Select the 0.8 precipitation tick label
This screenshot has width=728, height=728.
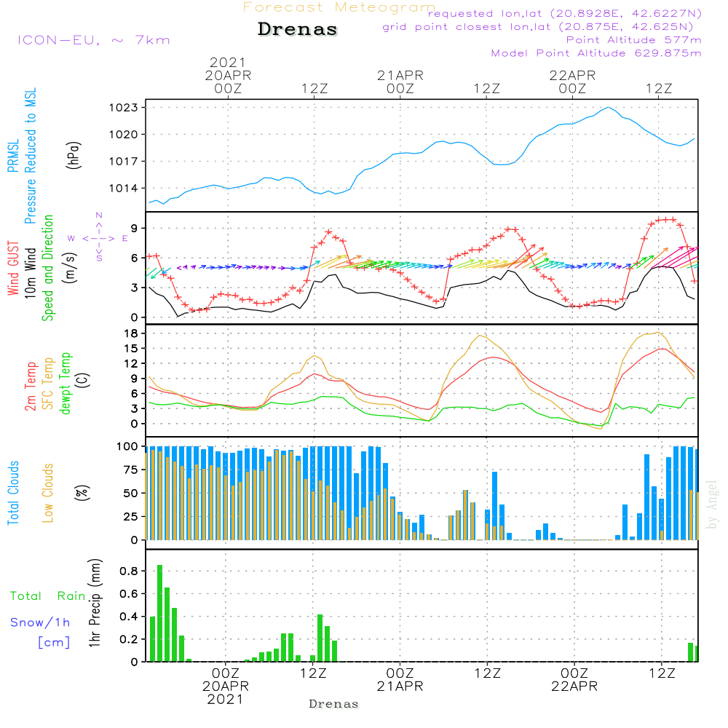(x=129, y=571)
